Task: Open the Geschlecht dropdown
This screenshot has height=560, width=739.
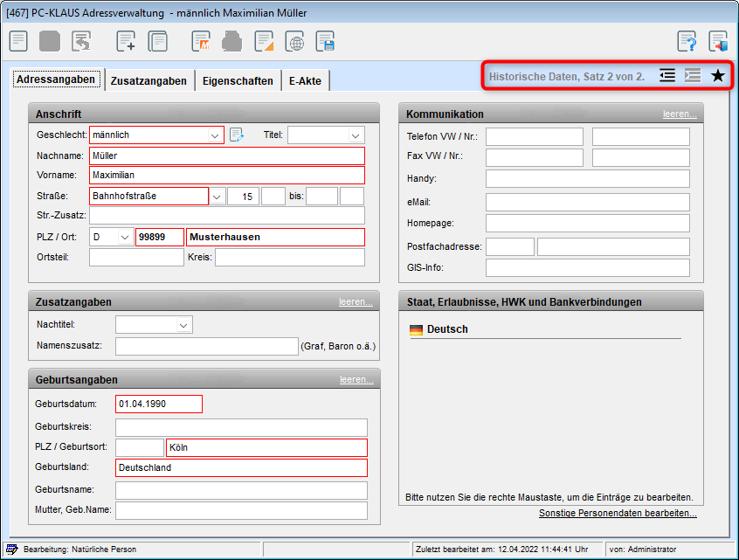Action: [215, 135]
